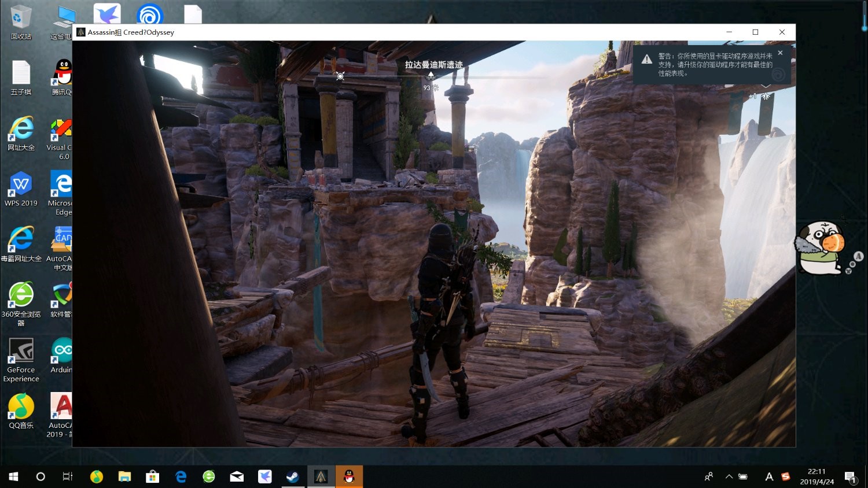
Task: Open 软件管家 shield desktop icon
Action: pos(61,300)
